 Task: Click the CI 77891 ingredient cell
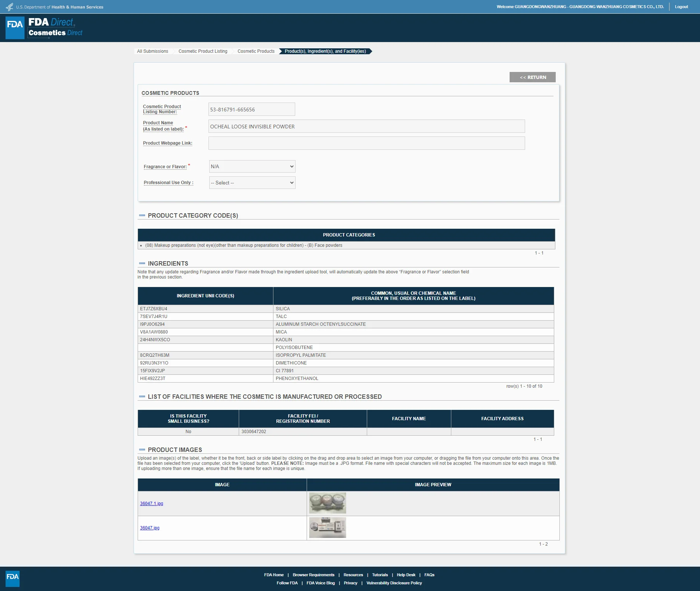413,371
